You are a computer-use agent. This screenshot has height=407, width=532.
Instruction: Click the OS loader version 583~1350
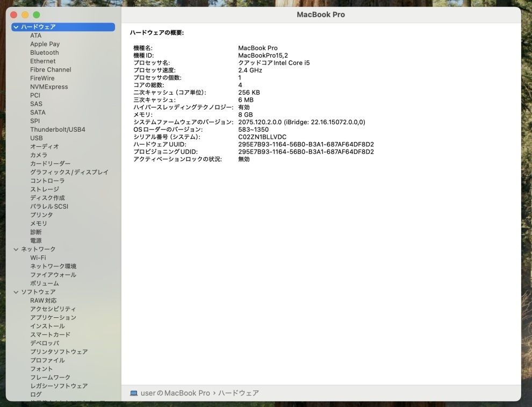coord(254,130)
